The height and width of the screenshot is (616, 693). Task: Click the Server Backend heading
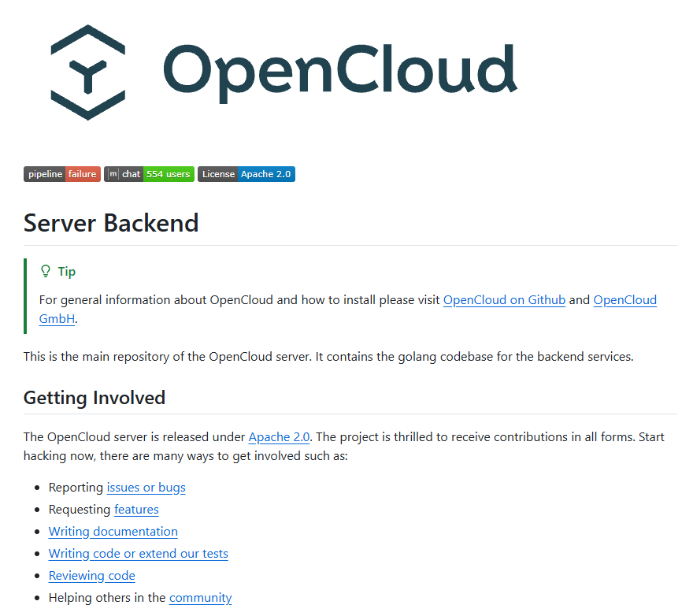pos(110,223)
